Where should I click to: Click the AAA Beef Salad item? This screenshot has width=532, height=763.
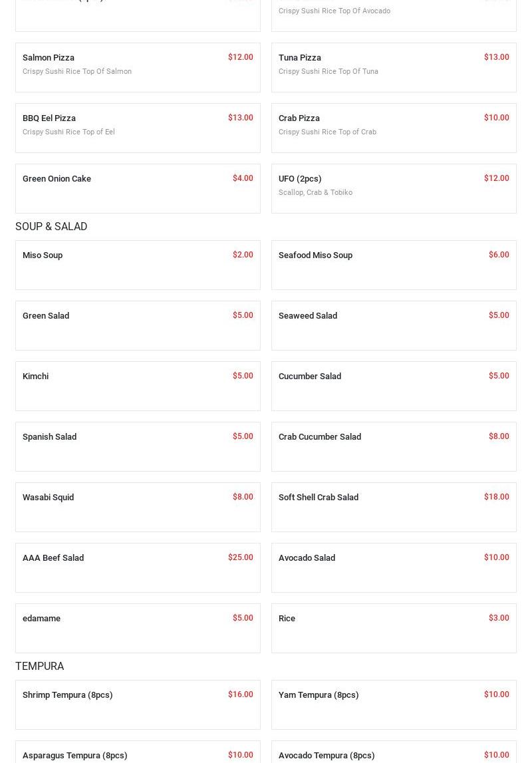138,567
